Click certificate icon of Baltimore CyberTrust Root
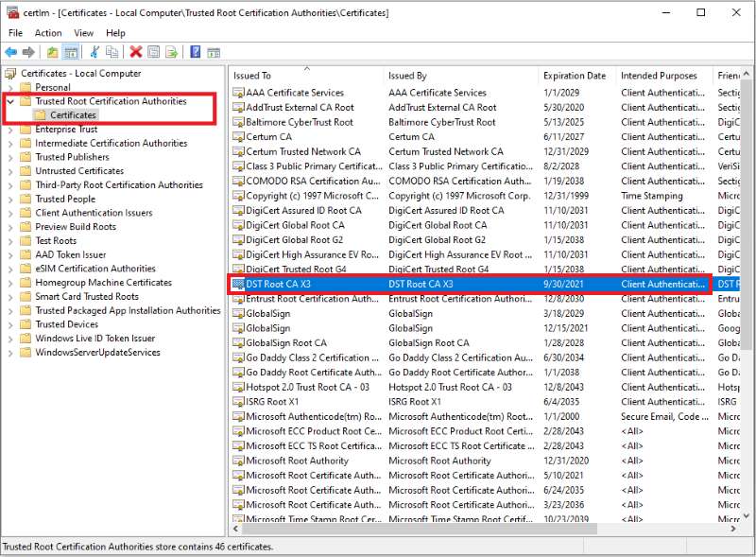The width and height of the screenshot is (756, 557). (x=238, y=122)
